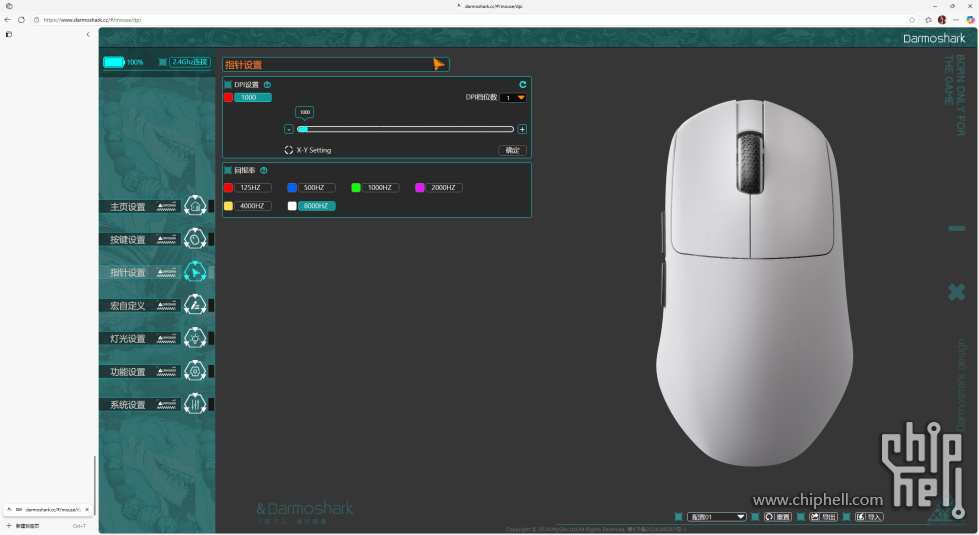Click the magenta 2000HZ color swatch

(420, 187)
